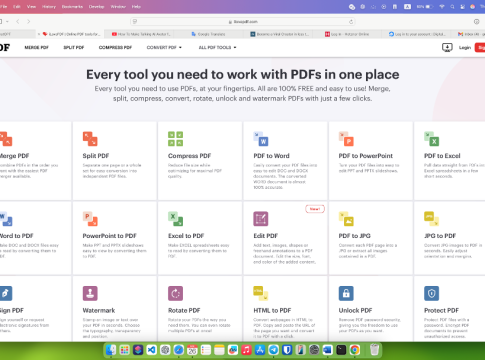The width and height of the screenshot is (485, 360).
Task: Go forward with the Safari forward arrow
Action: click(29, 22)
